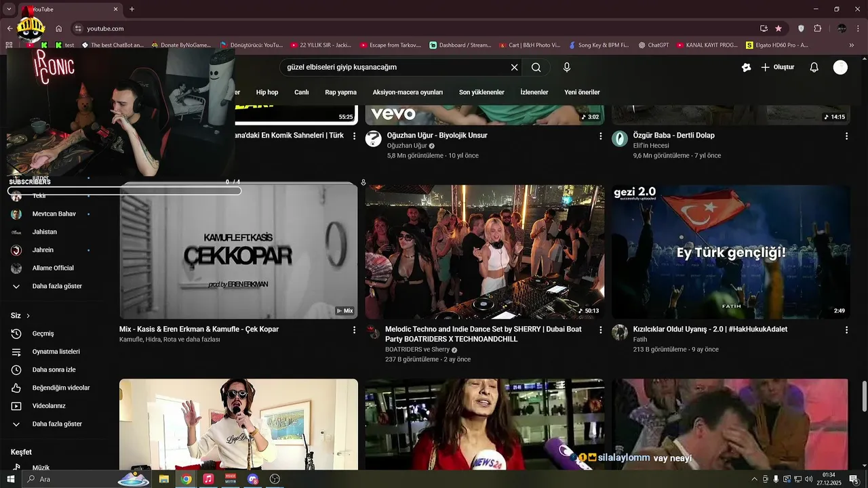868x488 pixels.
Task: Open options for Melodic Techno video
Action: click(600, 330)
